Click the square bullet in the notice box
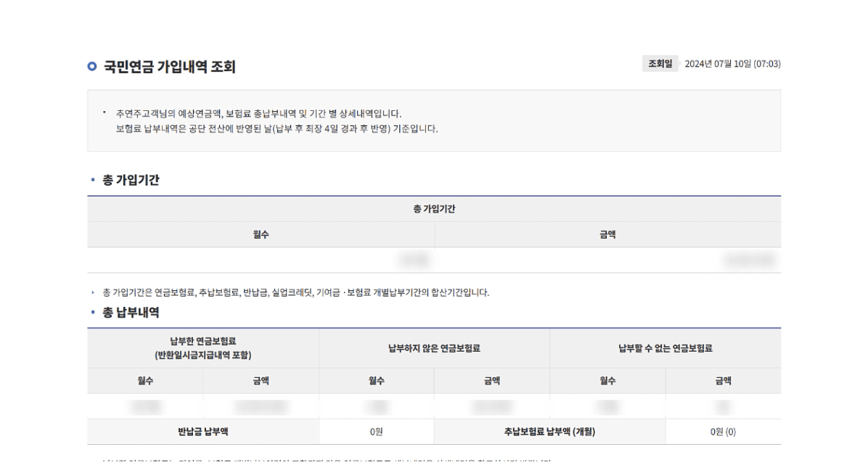868x473 pixels. [x=105, y=112]
